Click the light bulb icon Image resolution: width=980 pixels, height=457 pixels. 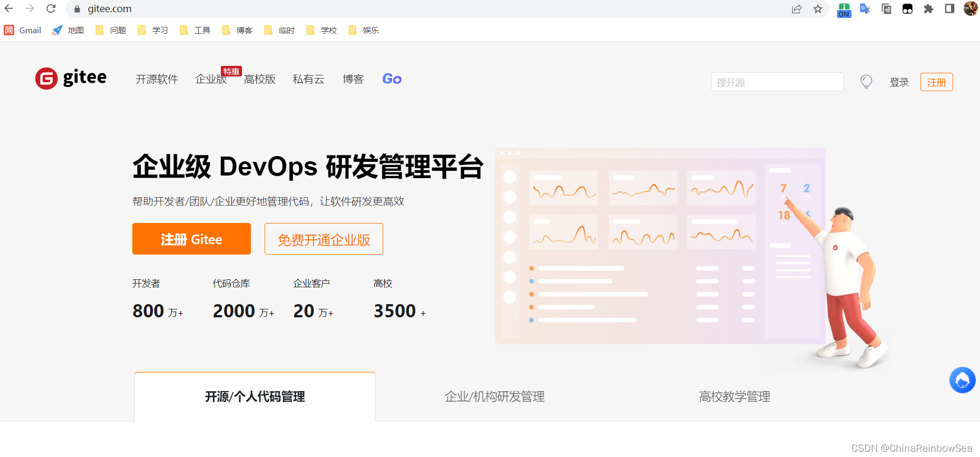pyautogui.click(x=866, y=81)
